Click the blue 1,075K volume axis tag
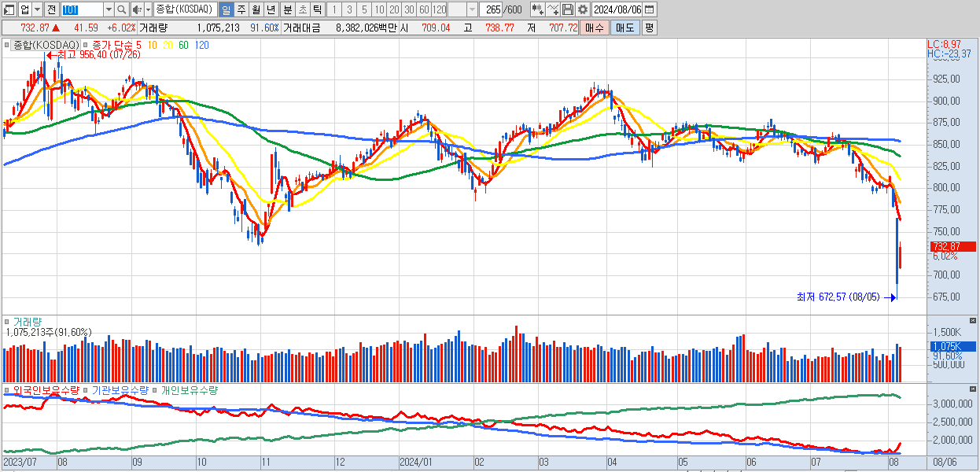 click(952, 346)
